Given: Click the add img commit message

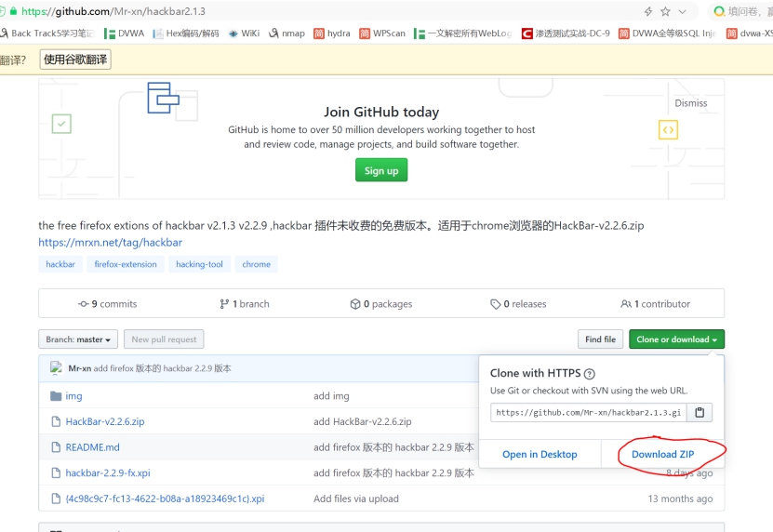Looking at the screenshot, I should click(331, 396).
